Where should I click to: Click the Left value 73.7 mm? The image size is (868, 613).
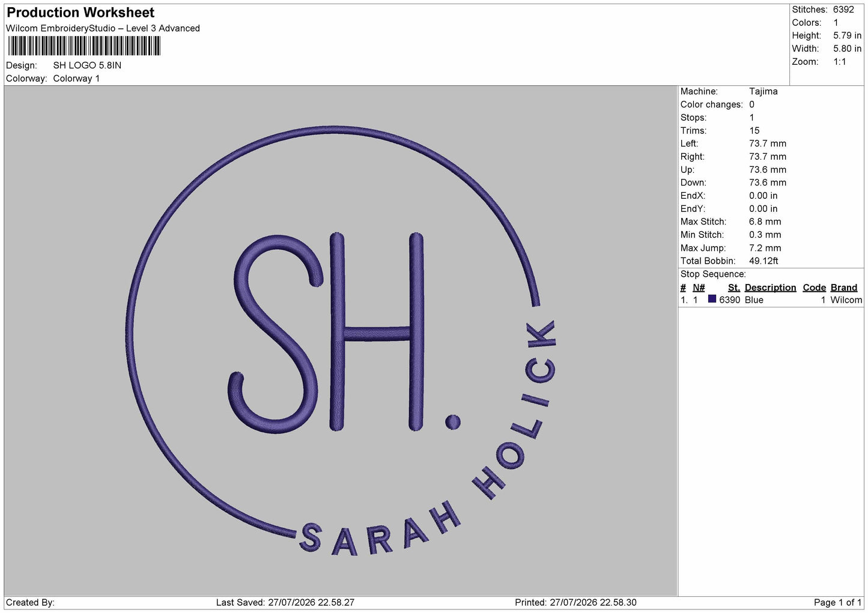[768, 143]
